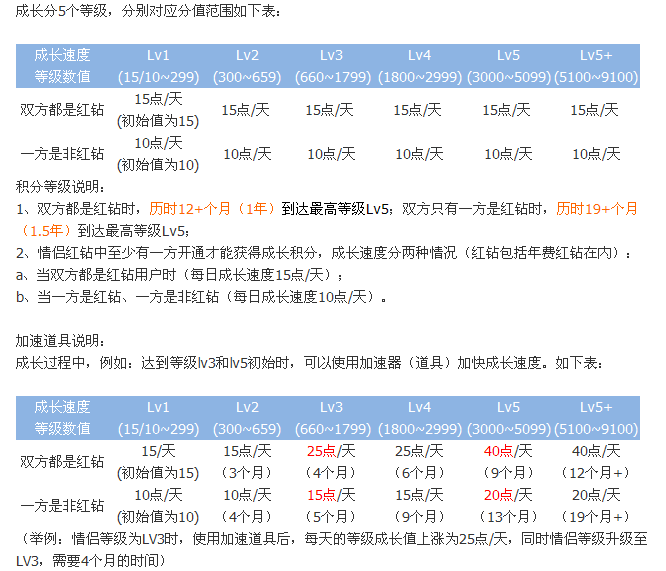This screenshot has width=666, height=571.
Task: Click the red '20点/天（13个月）' cell
Action: (x=508, y=506)
